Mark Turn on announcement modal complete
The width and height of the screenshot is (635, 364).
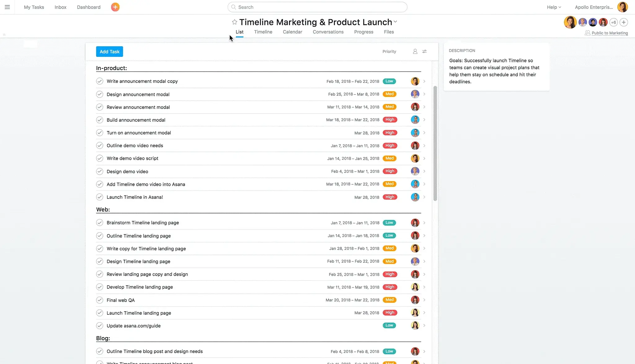[100, 133]
